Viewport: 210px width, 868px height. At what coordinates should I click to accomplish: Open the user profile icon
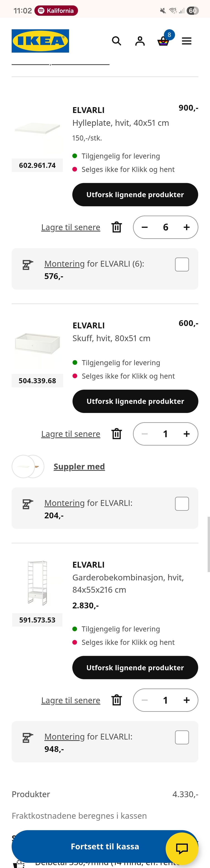point(140,41)
